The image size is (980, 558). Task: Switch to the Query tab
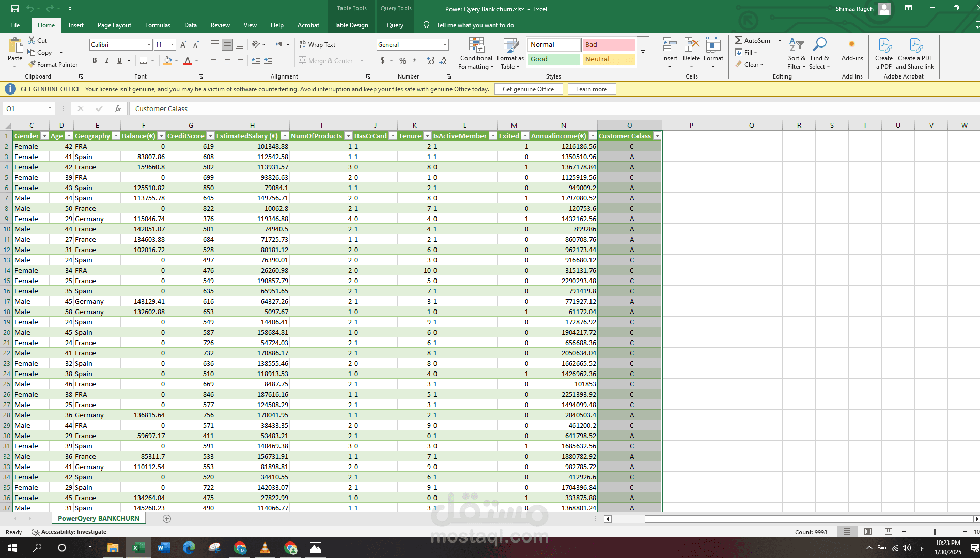[395, 25]
